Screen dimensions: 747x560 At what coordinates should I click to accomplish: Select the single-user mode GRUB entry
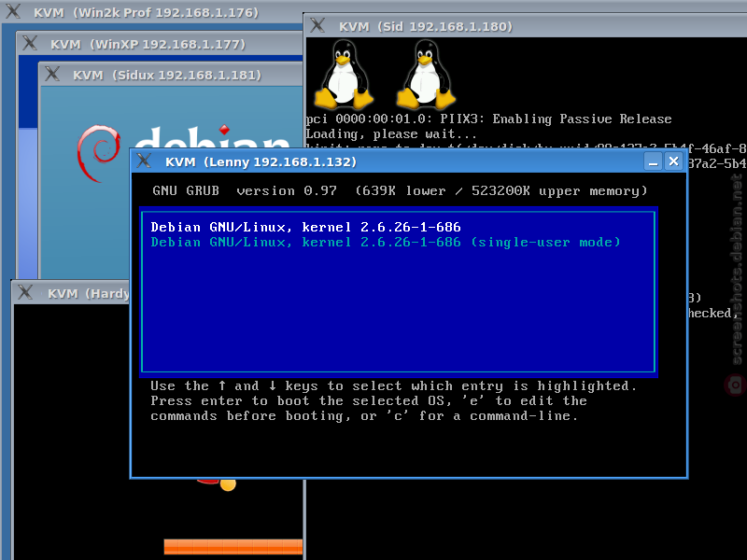(x=386, y=243)
